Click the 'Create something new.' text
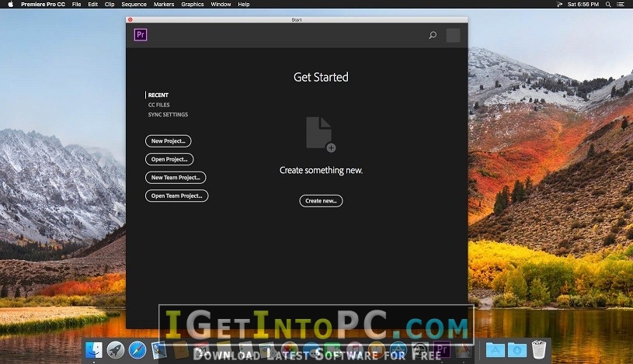This screenshot has height=364, width=633. (x=321, y=170)
